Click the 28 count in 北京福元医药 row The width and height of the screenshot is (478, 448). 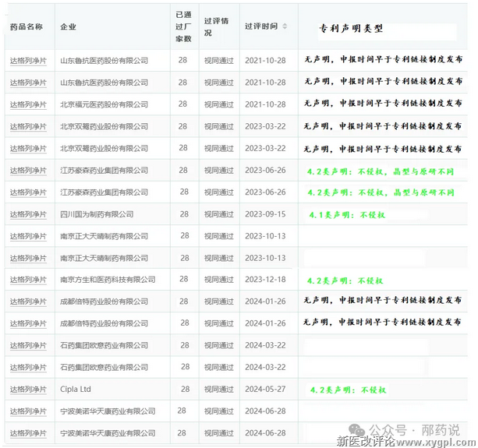(182, 104)
